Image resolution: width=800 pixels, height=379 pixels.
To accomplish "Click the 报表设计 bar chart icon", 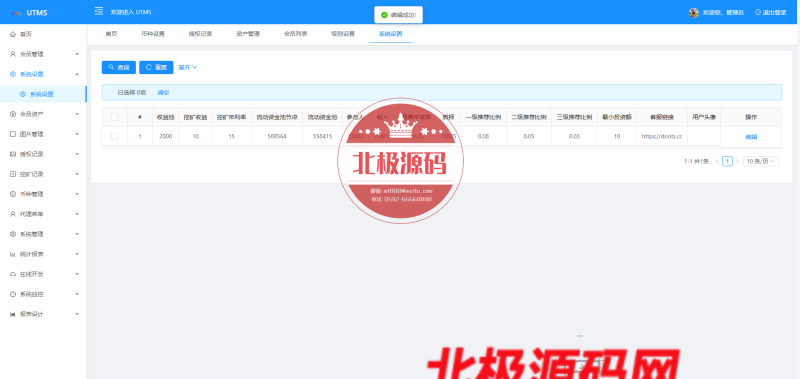I will point(13,314).
